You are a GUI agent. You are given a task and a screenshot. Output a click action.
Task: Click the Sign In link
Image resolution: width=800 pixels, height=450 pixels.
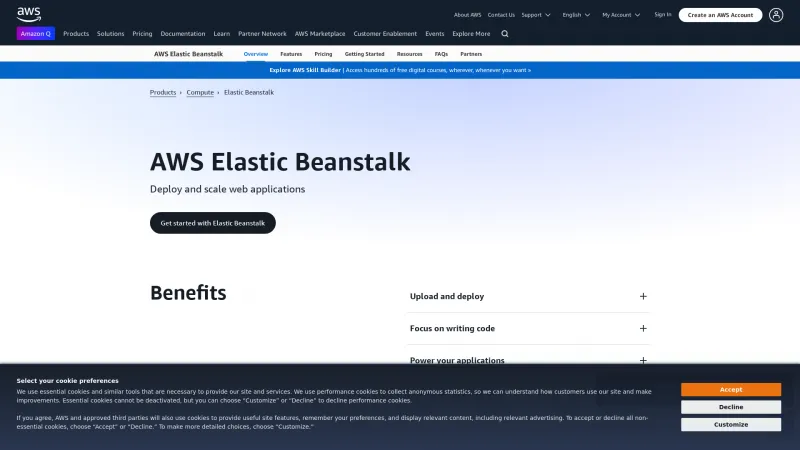(663, 15)
